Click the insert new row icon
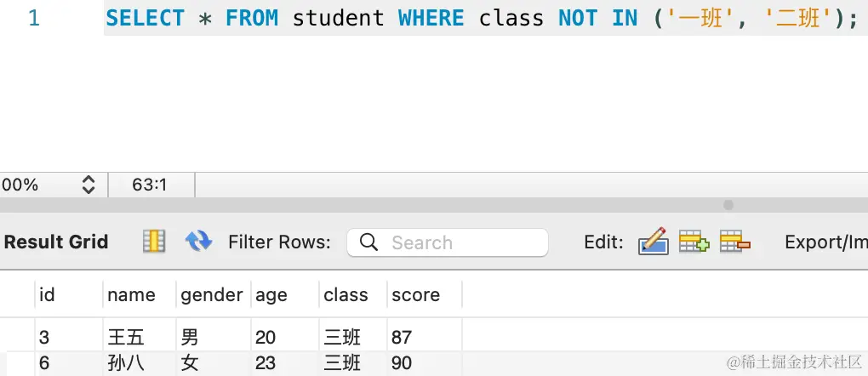The image size is (868, 376). click(694, 242)
